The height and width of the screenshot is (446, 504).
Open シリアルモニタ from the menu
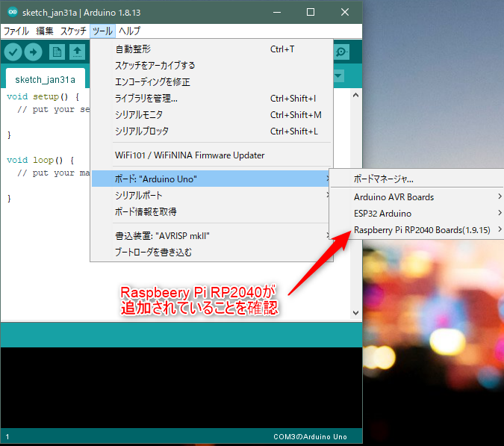[x=212, y=115]
